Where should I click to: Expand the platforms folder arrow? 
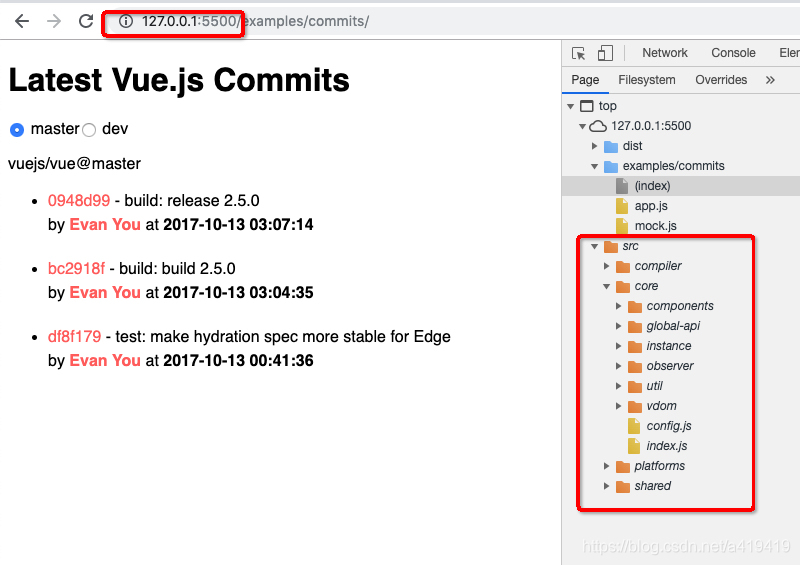tap(607, 466)
